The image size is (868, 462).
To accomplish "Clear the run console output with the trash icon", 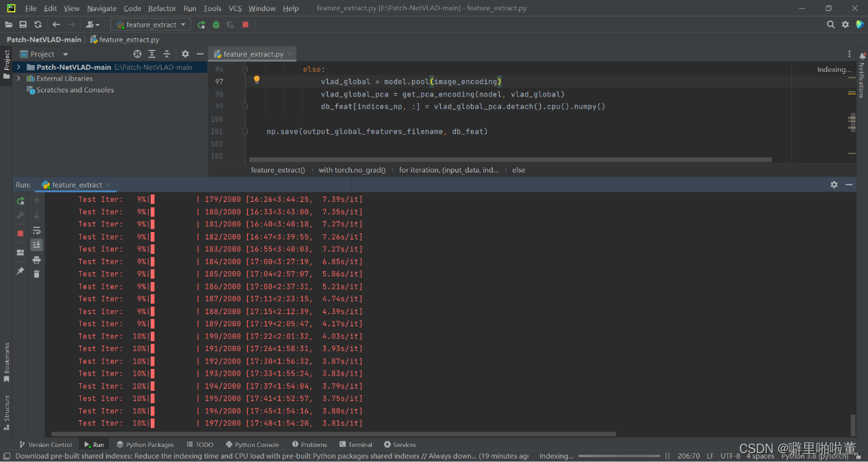I will (36, 274).
